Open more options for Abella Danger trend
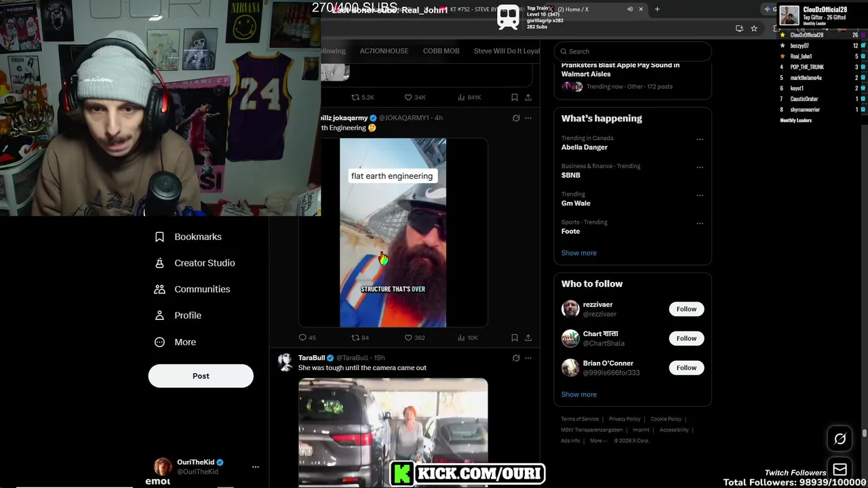Screen dimensions: 868x488 click(700, 140)
